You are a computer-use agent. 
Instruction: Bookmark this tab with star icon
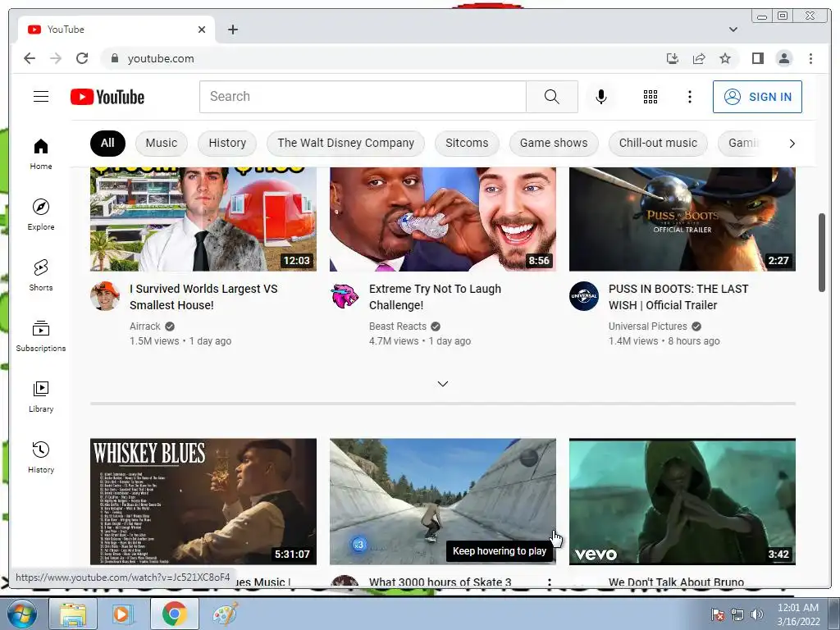coord(725,58)
